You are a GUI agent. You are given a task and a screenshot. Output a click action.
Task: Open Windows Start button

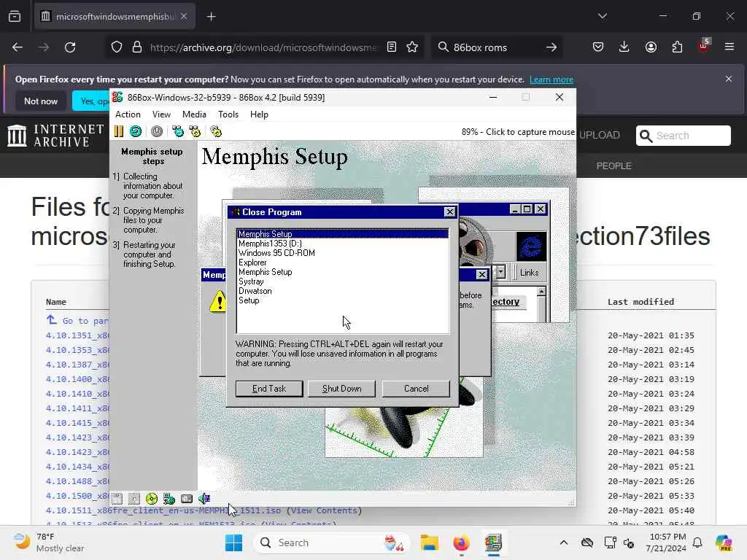233,542
